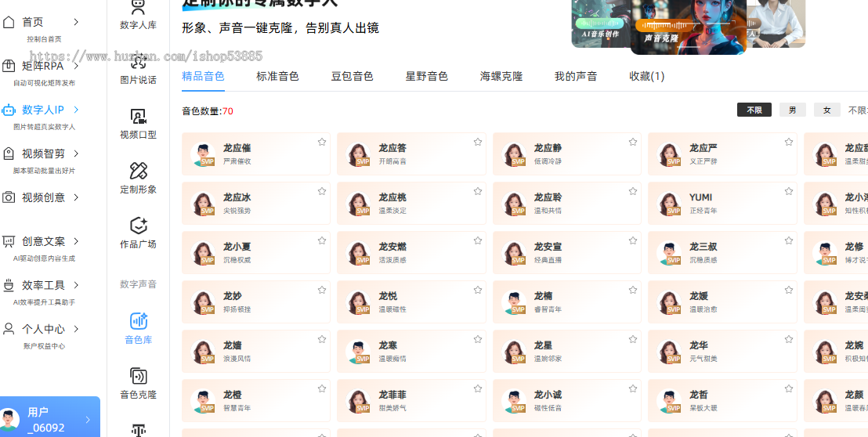Click the 创意文案 sidebar icon
This screenshot has width=868, height=437.
coord(9,241)
